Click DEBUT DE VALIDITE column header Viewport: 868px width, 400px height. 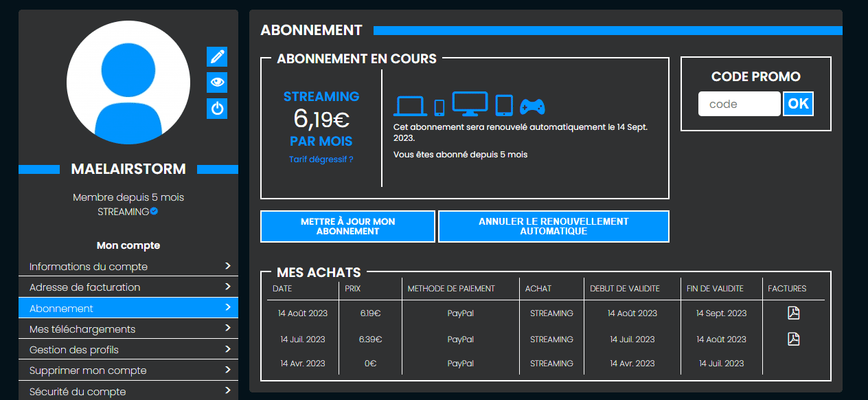625,289
